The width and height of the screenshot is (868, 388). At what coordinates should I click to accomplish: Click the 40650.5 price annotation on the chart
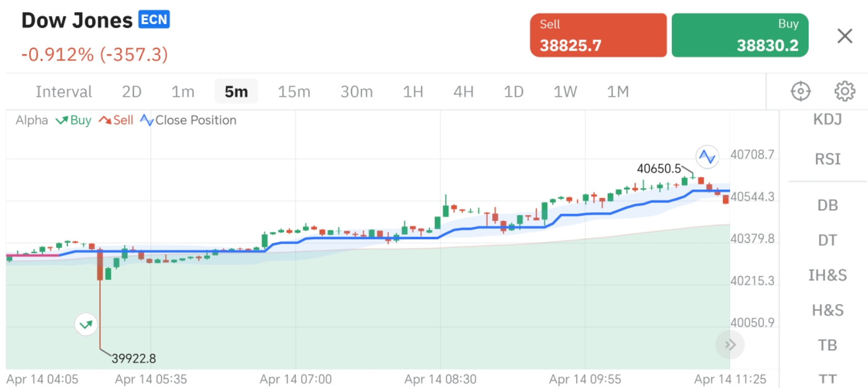coord(659,169)
